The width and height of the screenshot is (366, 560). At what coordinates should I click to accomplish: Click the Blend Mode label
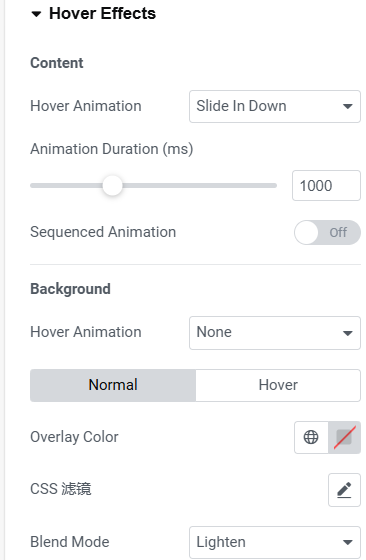pos(70,542)
